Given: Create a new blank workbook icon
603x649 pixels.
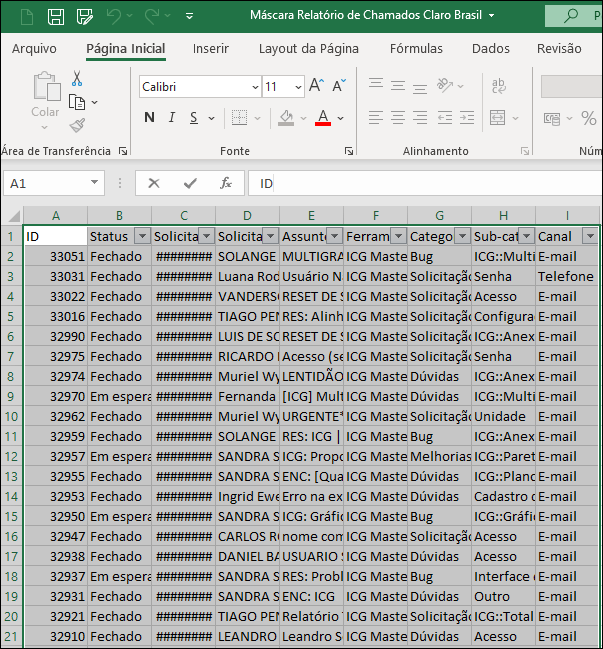Looking at the screenshot, I should [x=27, y=17].
